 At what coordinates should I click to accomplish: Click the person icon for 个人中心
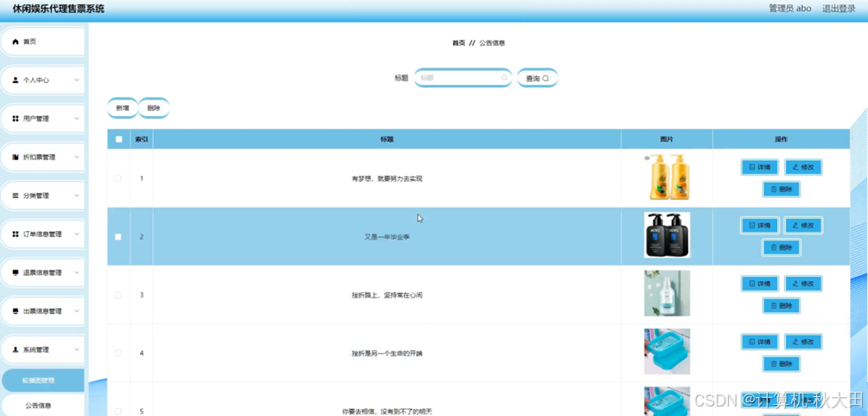16,80
